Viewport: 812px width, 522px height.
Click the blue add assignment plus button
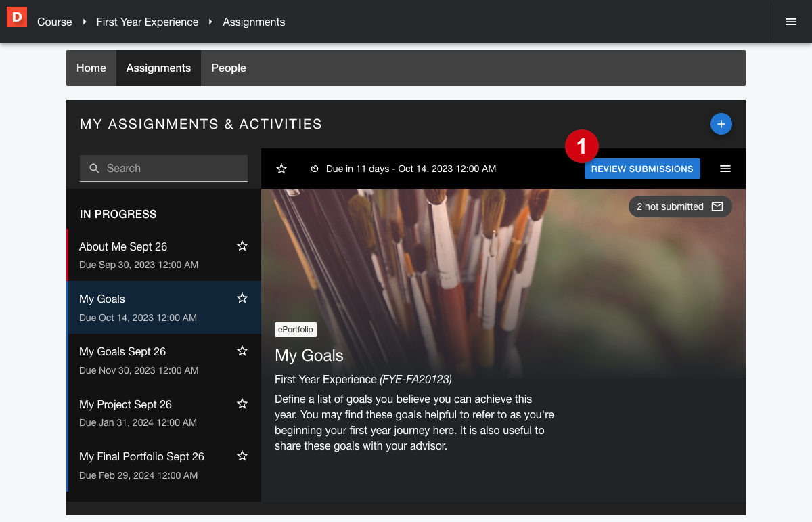pos(721,124)
